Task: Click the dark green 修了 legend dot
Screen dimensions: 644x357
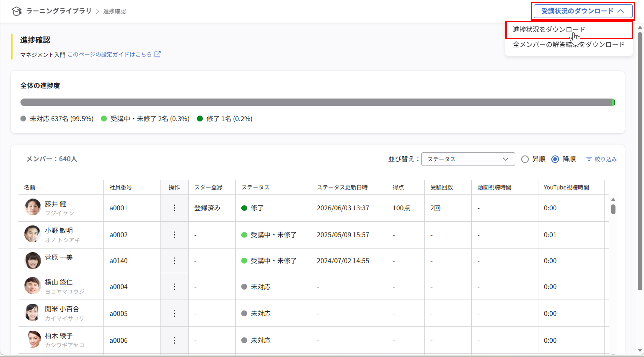Action: (200, 119)
